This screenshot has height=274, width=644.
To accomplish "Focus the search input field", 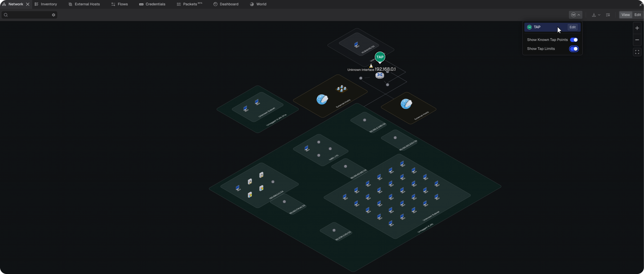I will tap(29, 15).
